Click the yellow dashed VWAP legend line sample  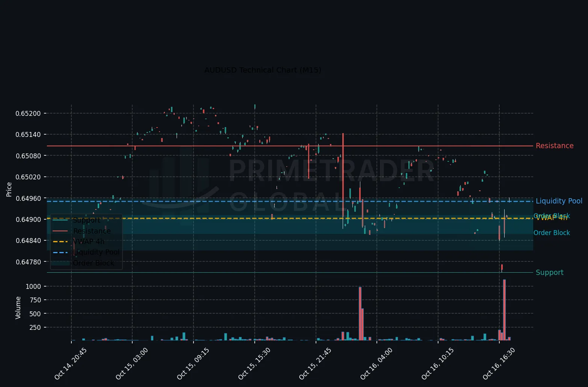coord(60,241)
